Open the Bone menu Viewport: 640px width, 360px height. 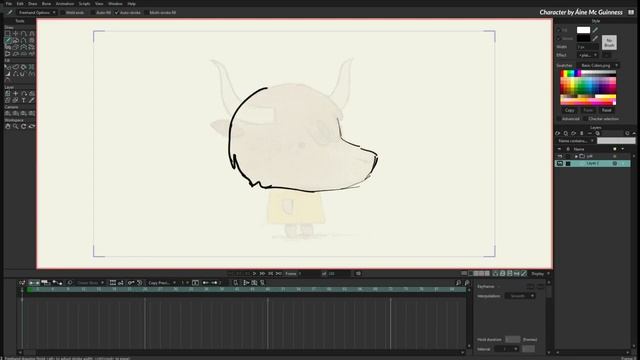coord(47,4)
